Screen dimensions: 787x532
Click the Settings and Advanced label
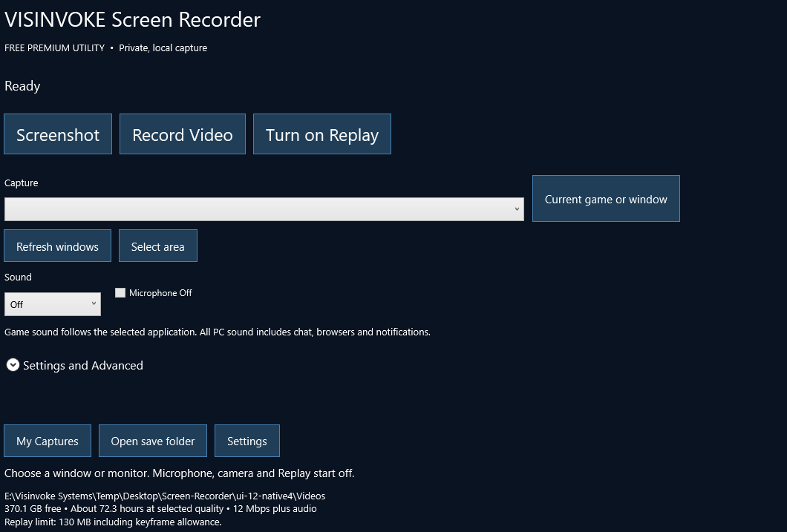pos(83,366)
